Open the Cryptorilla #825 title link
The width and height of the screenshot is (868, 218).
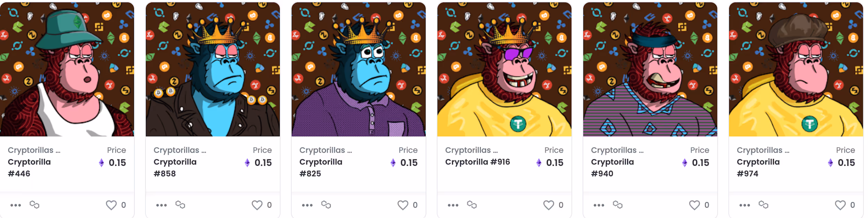pyautogui.click(x=321, y=168)
